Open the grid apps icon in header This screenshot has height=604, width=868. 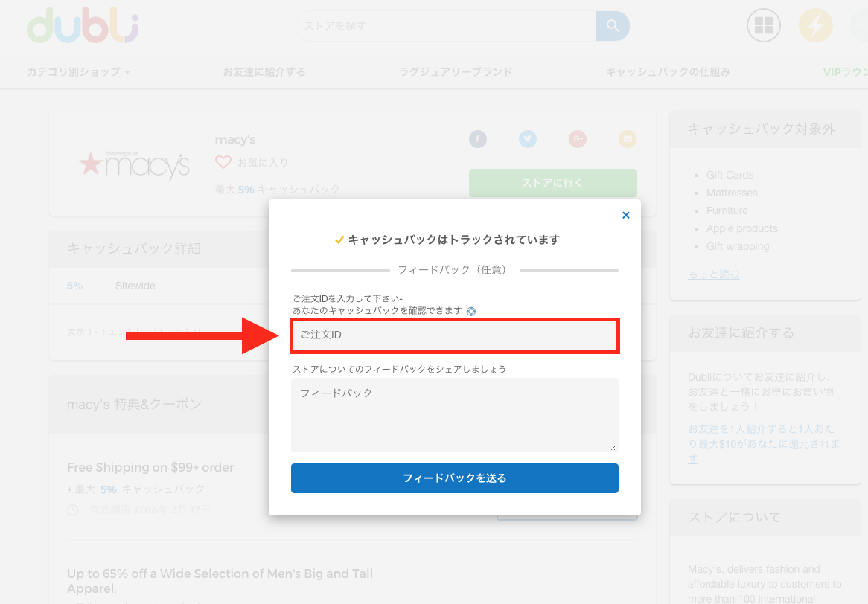click(764, 26)
